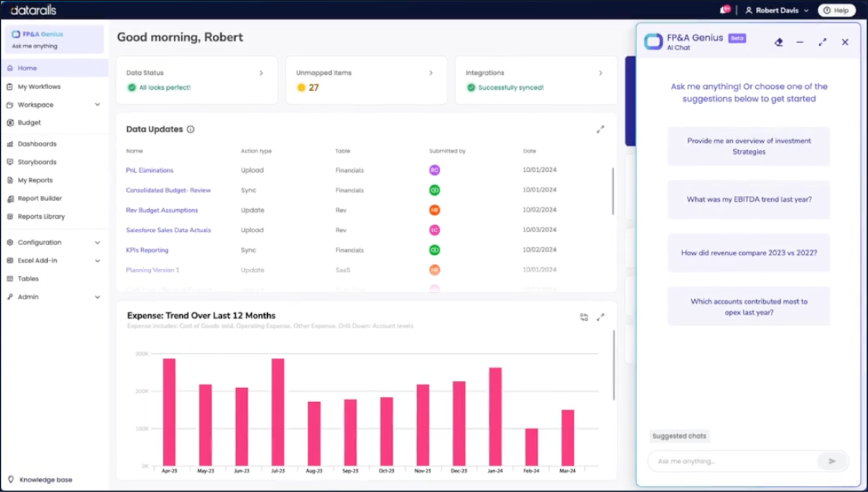Expand the Configuration section chevron
Image resolution: width=868 pixels, height=492 pixels.
[97, 243]
